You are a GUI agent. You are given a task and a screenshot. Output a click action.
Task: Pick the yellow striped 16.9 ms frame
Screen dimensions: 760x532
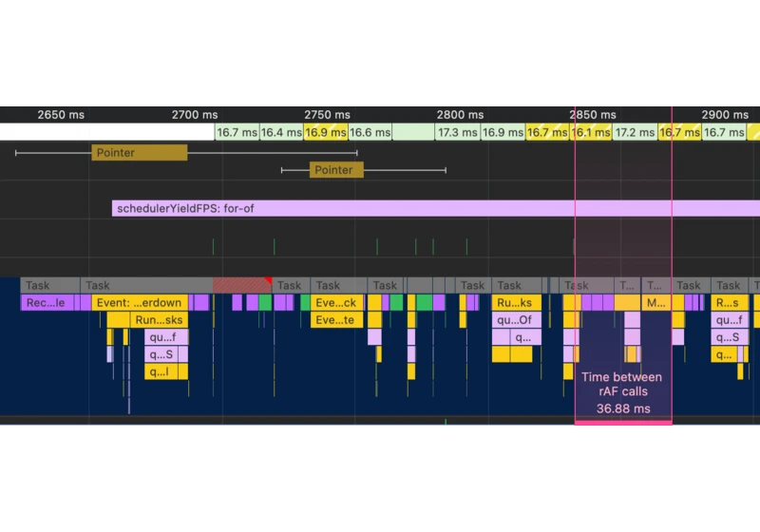tap(326, 132)
